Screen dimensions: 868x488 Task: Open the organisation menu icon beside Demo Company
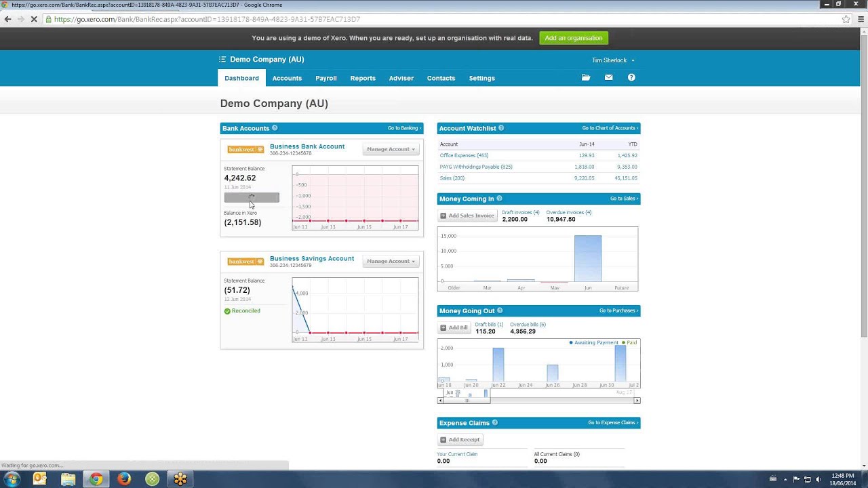coord(222,60)
